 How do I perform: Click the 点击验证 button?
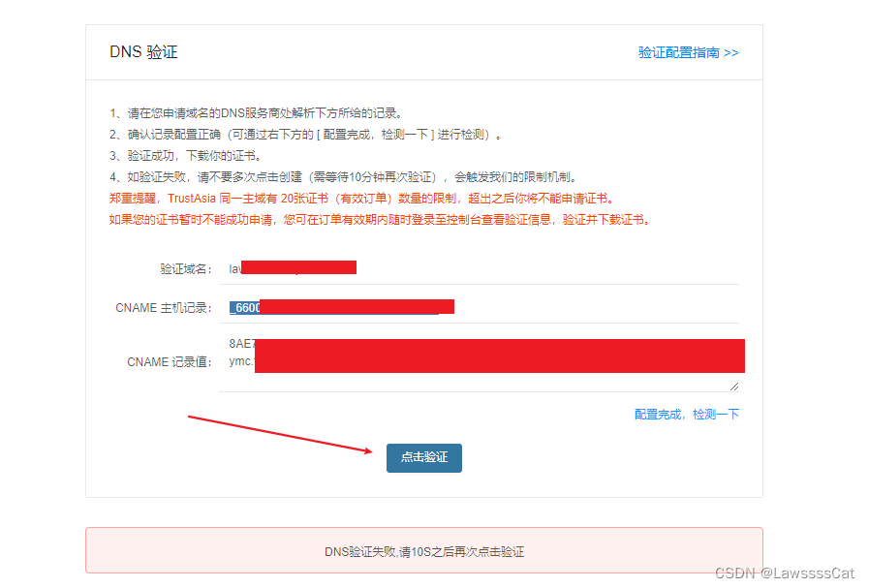point(424,458)
